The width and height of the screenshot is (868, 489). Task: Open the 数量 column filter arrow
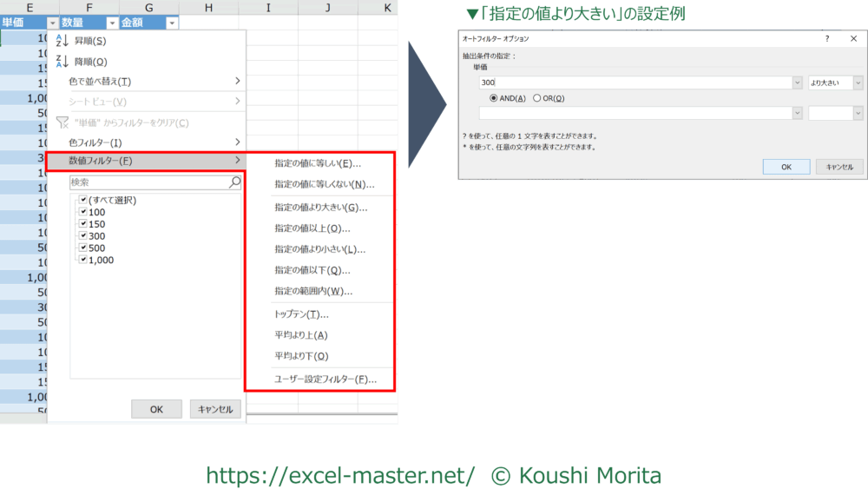point(111,23)
